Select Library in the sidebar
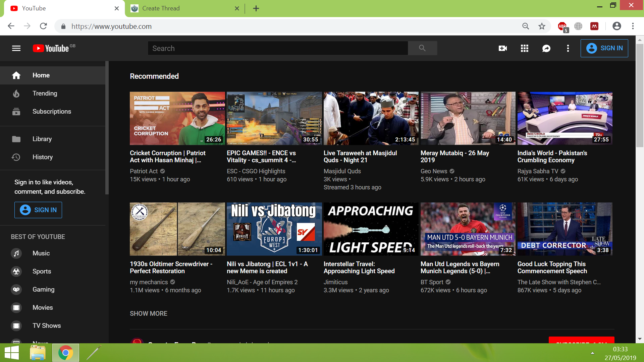The width and height of the screenshot is (644, 362). [53, 139]
